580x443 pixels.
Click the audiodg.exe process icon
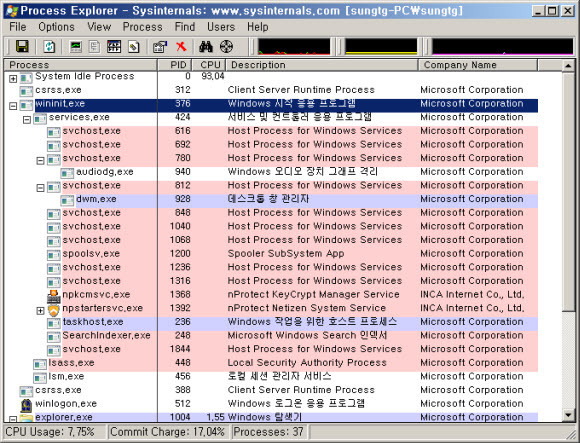(x=67, y=173)
